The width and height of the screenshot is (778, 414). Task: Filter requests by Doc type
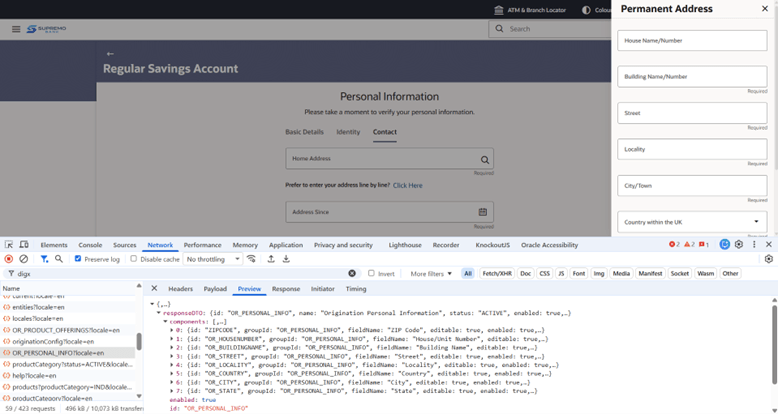point(525,274)
